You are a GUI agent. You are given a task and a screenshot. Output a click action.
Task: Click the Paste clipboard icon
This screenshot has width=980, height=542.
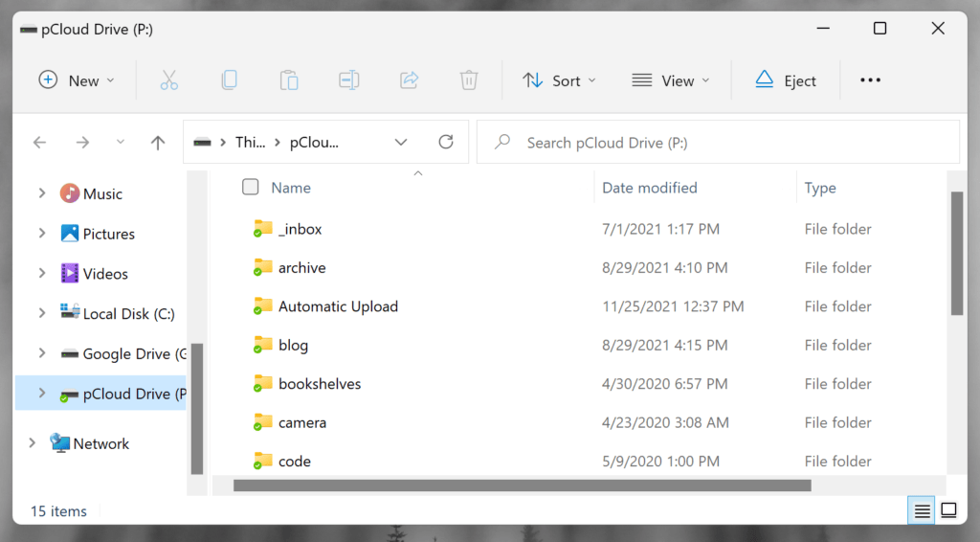[x=289, y=80]
